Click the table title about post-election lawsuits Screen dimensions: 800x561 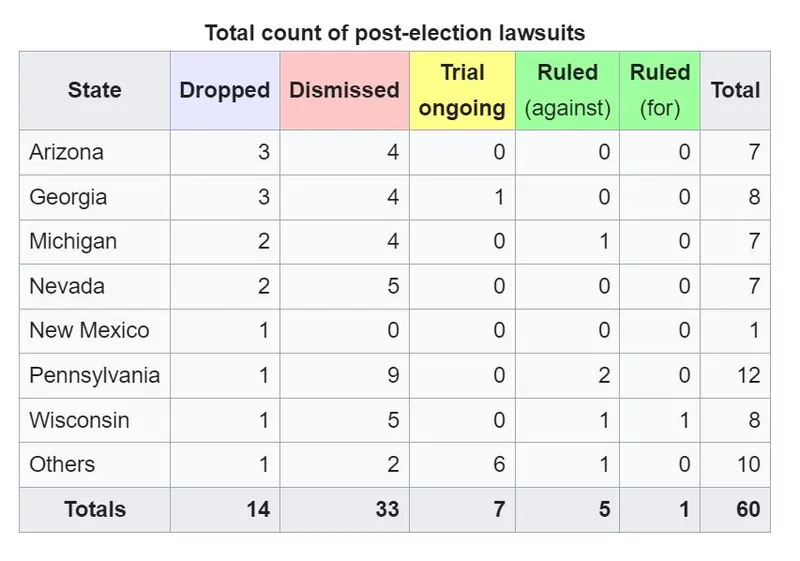(x=395, y=32)
